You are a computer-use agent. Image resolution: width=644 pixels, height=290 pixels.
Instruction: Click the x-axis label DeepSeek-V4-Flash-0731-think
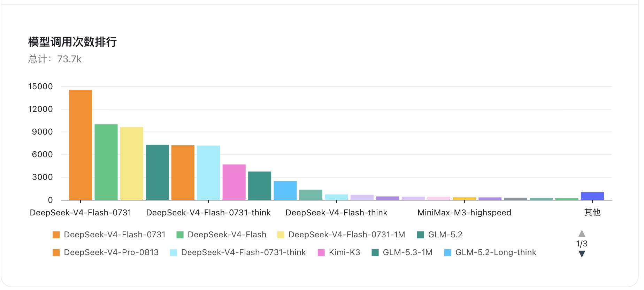[208, 213]
